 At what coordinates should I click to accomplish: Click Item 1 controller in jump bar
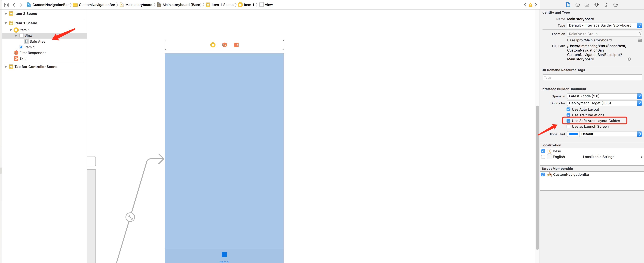(246, 5)
